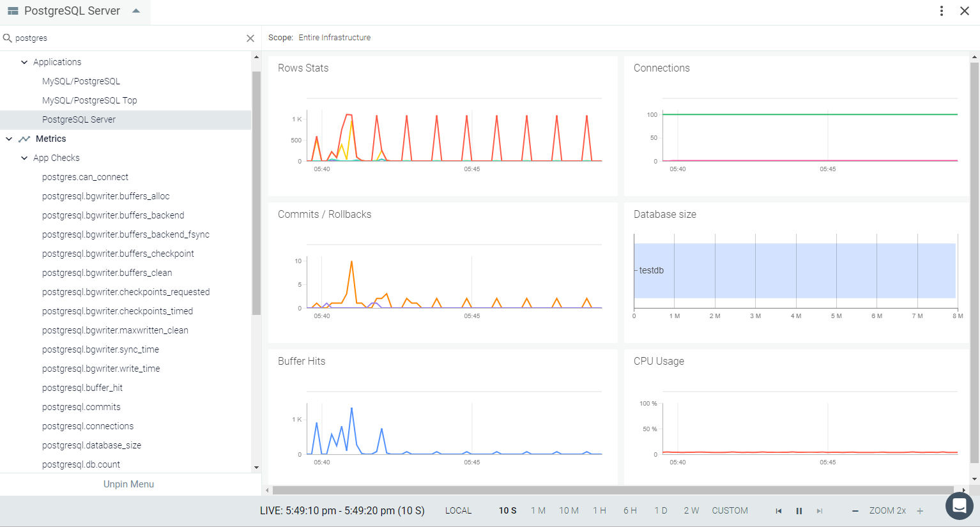Change the Entire Infrastructure scope
Screen dimensions: 980x527
click(x=334, y=38)
